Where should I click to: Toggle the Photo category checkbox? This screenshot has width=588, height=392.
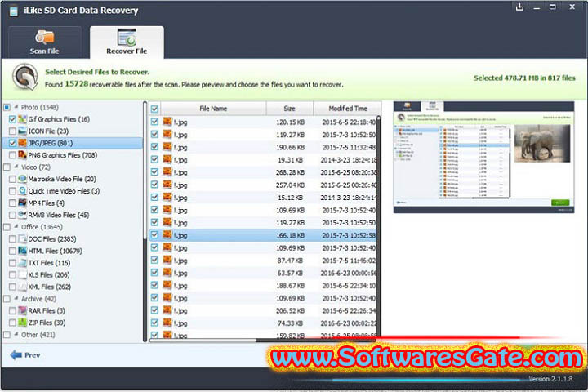click(7, 107)
